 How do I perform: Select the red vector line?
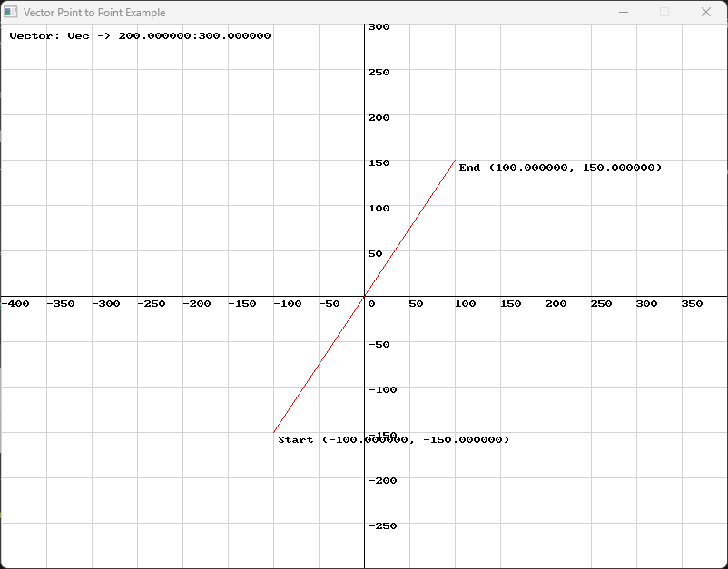click(x=408, y=229)
